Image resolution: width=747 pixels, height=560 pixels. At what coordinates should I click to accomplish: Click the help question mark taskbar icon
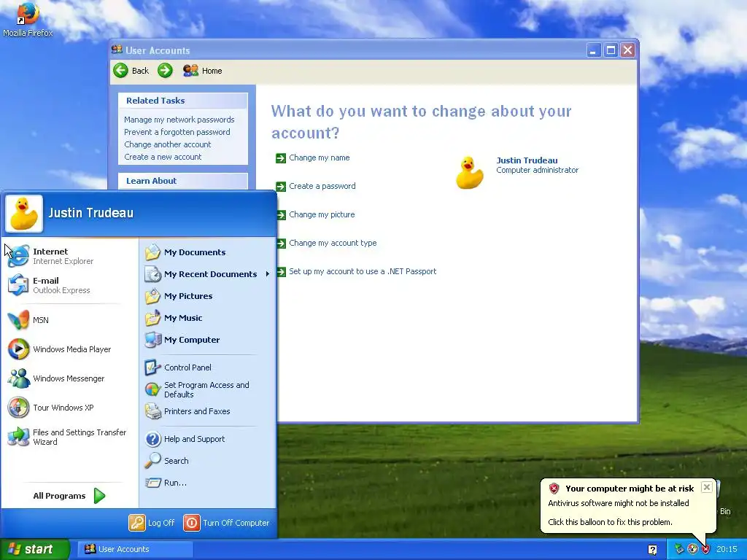pos(653,550)
